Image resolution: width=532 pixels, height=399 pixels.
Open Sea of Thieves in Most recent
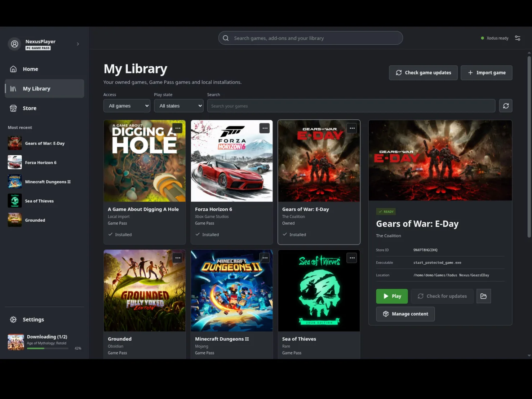click(44, 201)
